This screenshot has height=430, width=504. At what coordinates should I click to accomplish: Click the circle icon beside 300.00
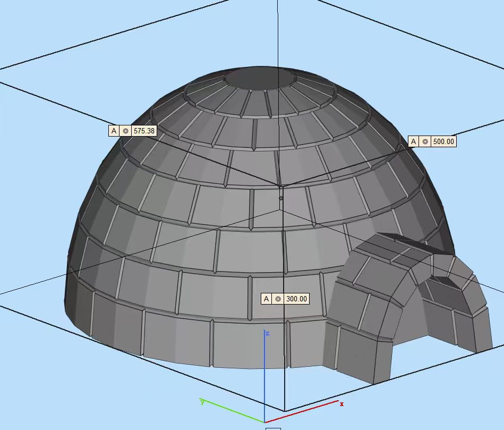[278, 299]
